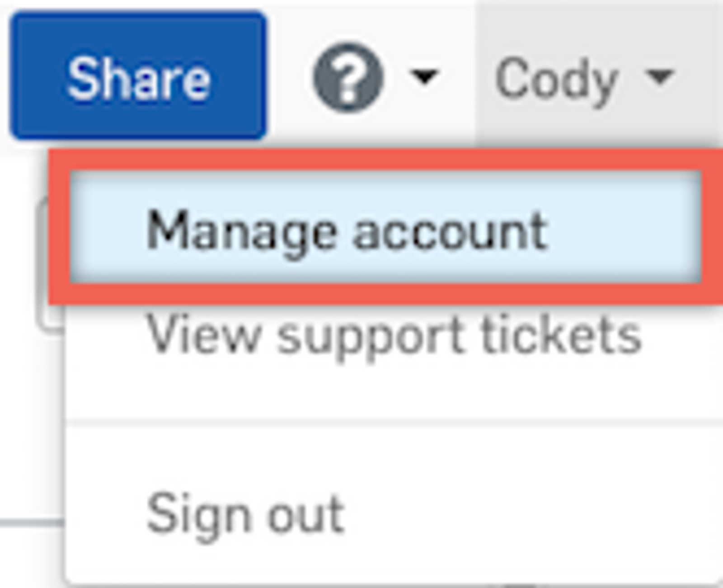This screenshot has width=723, height=588.
Task: Hit the gray triangle right of Cody
Action: 660,76
